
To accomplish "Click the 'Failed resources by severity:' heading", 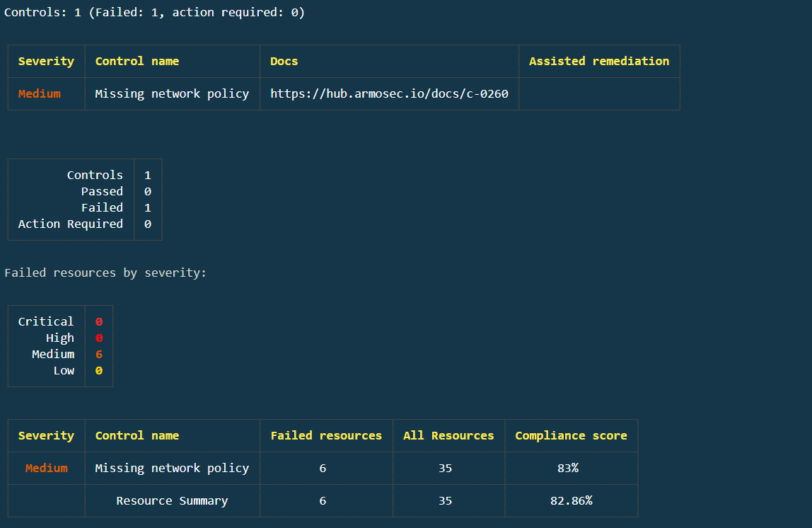I will tap(105, 272).
